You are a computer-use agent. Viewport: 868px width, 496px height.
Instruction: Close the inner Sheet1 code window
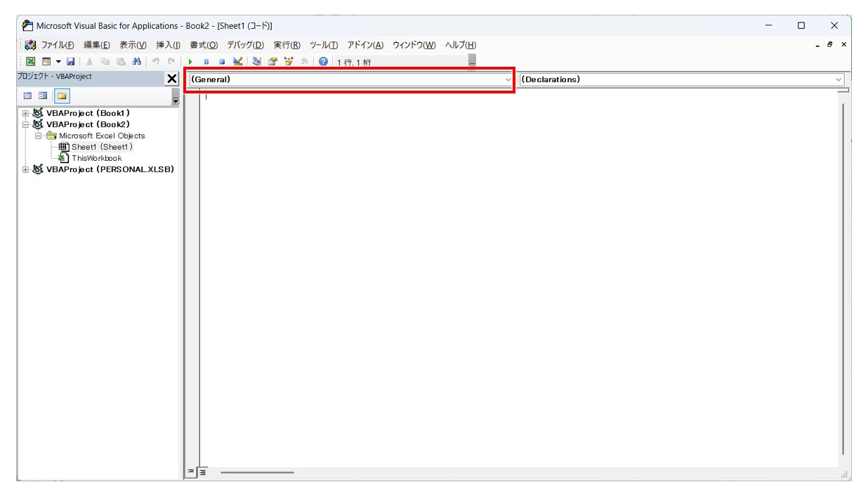click(x=843, y=45)
